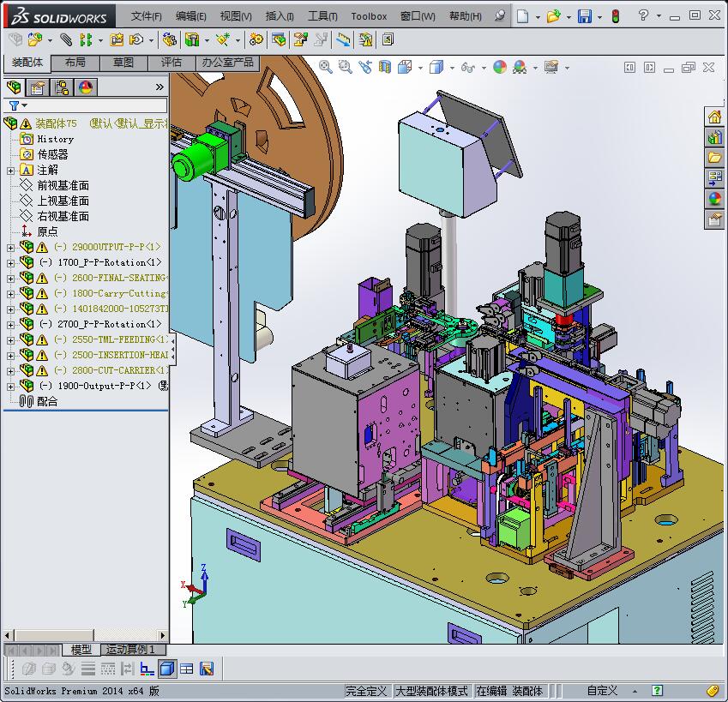Viewport: 728px width, 702px height.
Task: Click the Section View icon
Action: pyautogui.click(x=385, y=67)
